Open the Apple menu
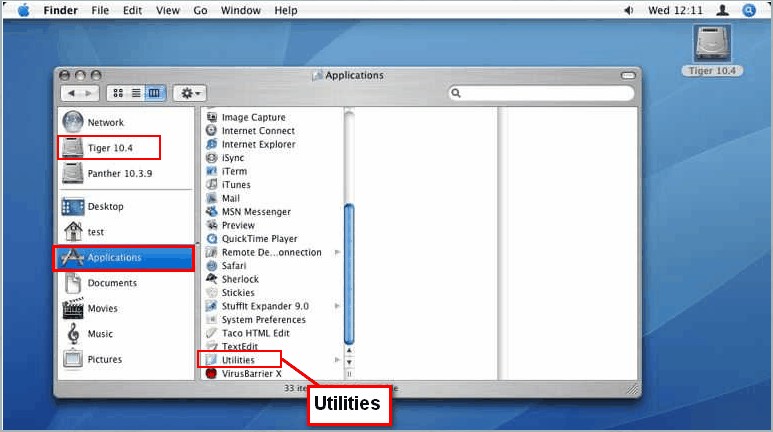Image resolution: width=773 pixels, height=432 pixels. 23,10
